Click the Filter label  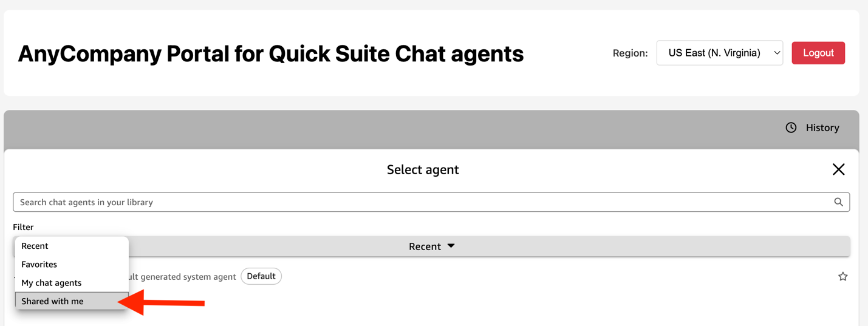[24, 227]
